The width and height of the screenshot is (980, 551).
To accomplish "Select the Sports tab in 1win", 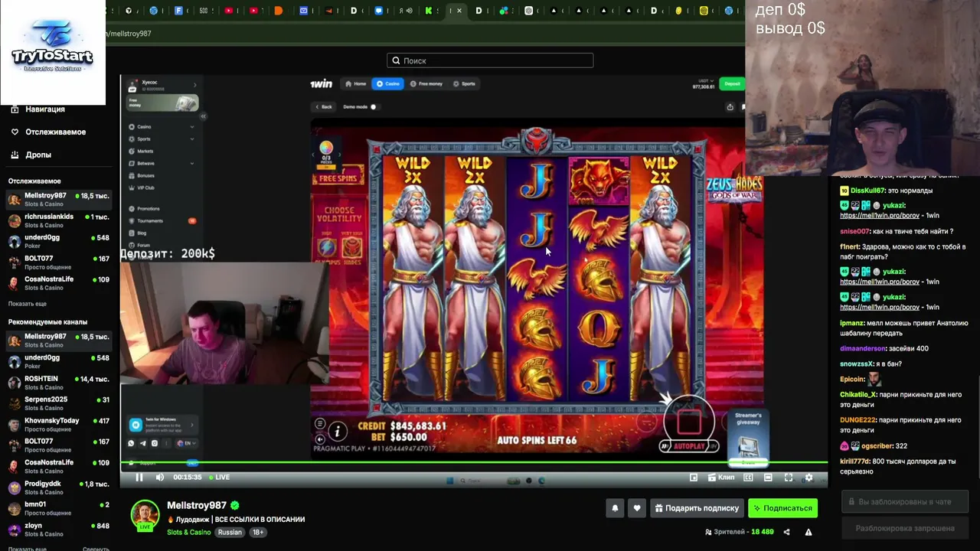I will [x=464, y=83].
